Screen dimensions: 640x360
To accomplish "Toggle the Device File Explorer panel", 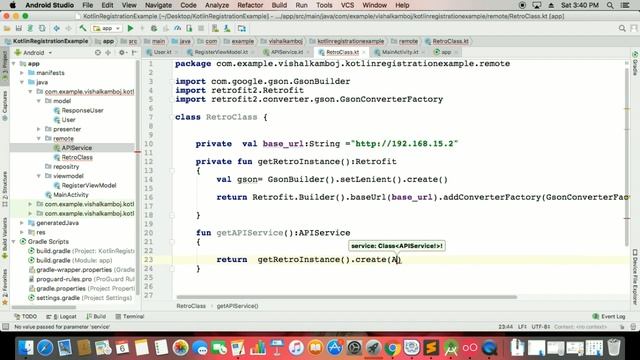I will tap(635, 277).
